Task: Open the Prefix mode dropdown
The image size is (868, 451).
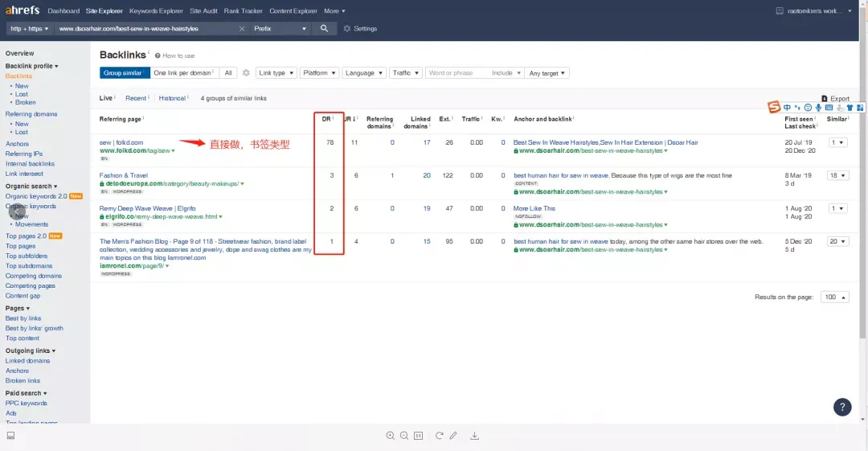Action: click(x=280, y=28)
